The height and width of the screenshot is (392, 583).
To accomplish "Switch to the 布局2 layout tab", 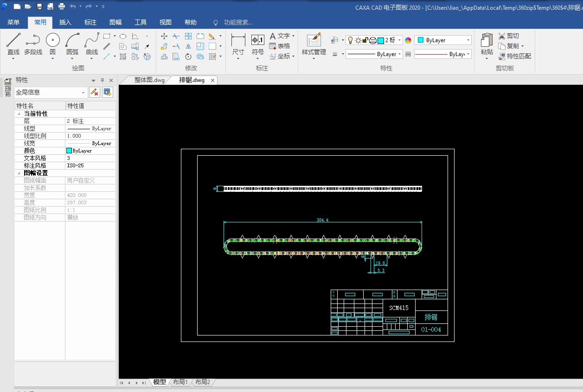I will [x=202, y=382].
